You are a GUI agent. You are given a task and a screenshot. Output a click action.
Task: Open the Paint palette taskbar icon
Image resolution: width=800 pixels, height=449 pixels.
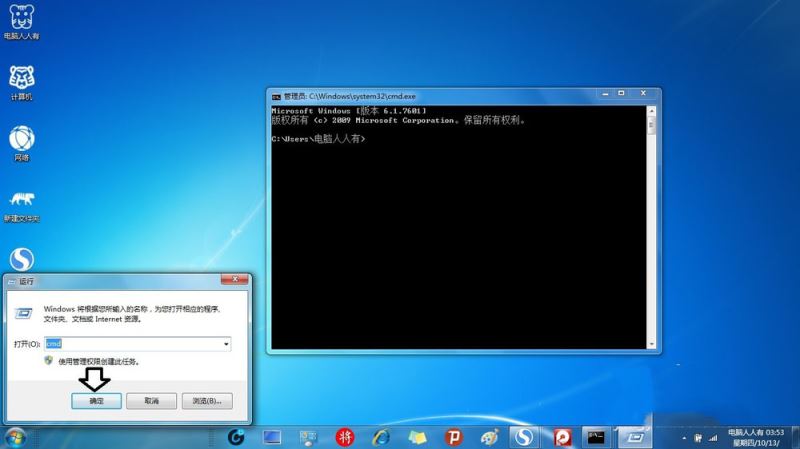tap(489, 437)
